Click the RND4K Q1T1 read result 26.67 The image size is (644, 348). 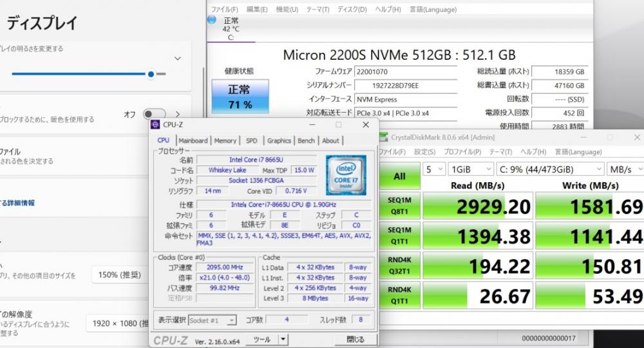pyautogui.click(x=477, y=295)
